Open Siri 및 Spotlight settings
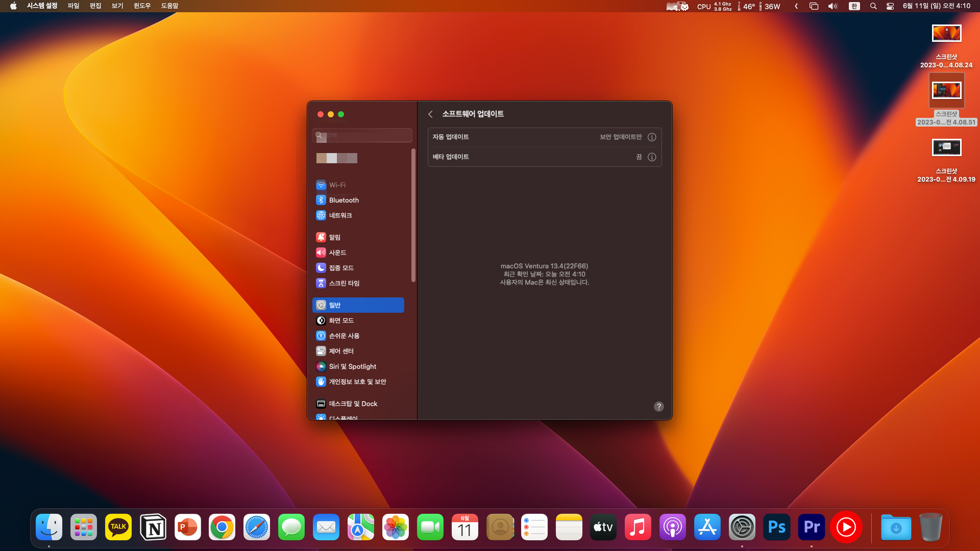The image size is (980, 551). click(358, 366)
